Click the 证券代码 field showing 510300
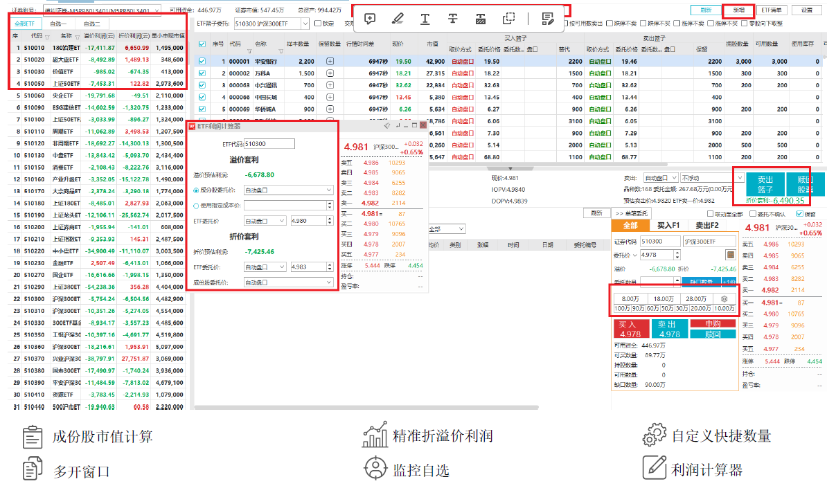Image resolution: width=827 pixels, height=504 pixels. (660, 242)
